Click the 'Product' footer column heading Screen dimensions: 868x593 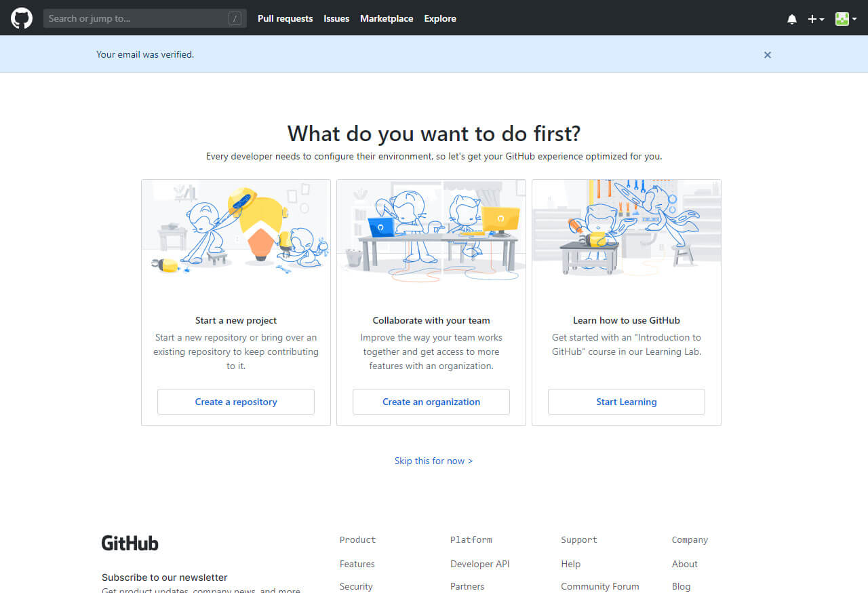(357, 540)
